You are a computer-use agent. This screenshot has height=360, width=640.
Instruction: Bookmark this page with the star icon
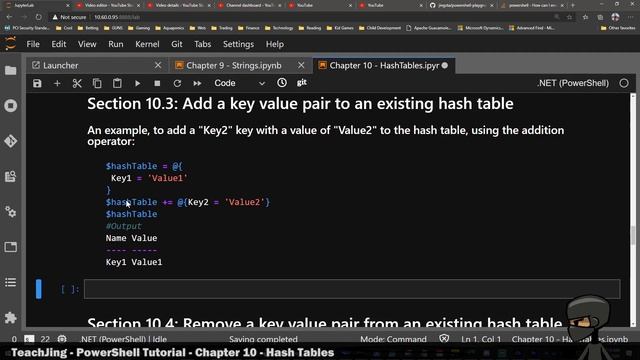pos(569,17)
